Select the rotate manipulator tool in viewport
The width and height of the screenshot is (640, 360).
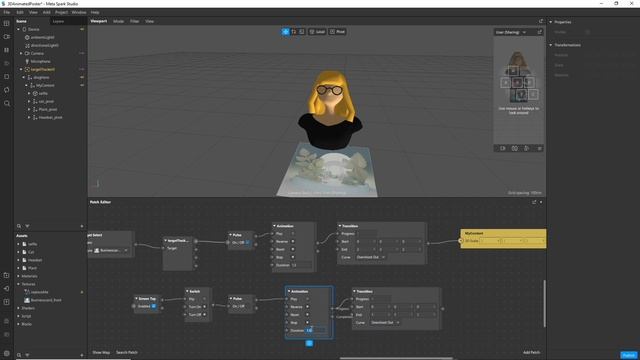(x=294, y=32)
